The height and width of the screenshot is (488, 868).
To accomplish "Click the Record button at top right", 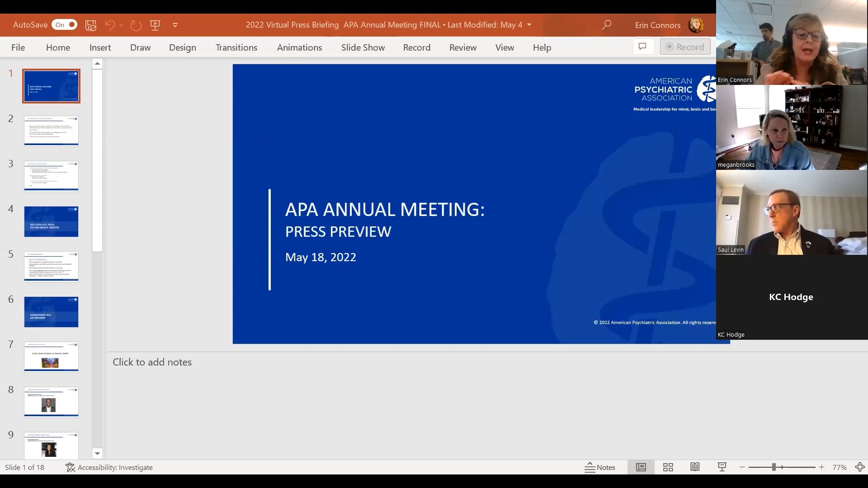I will [x=685, y=47].
